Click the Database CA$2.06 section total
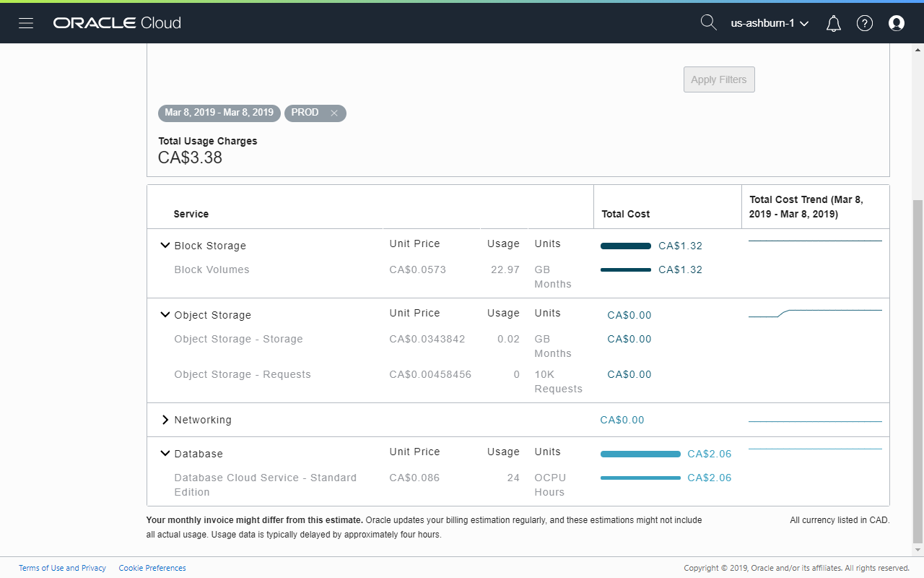Viewport: 924px width, 578px height. pyautogui.click(x=710, y=454)
